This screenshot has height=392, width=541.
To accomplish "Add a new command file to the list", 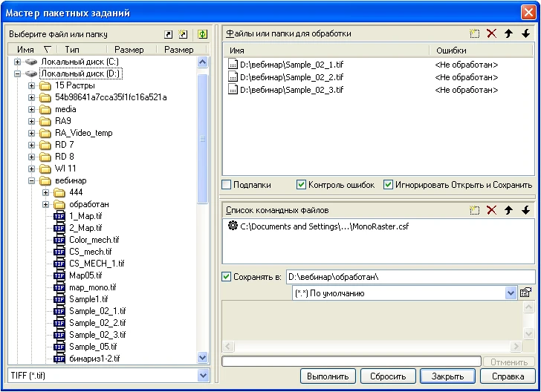I will point(475,210).
